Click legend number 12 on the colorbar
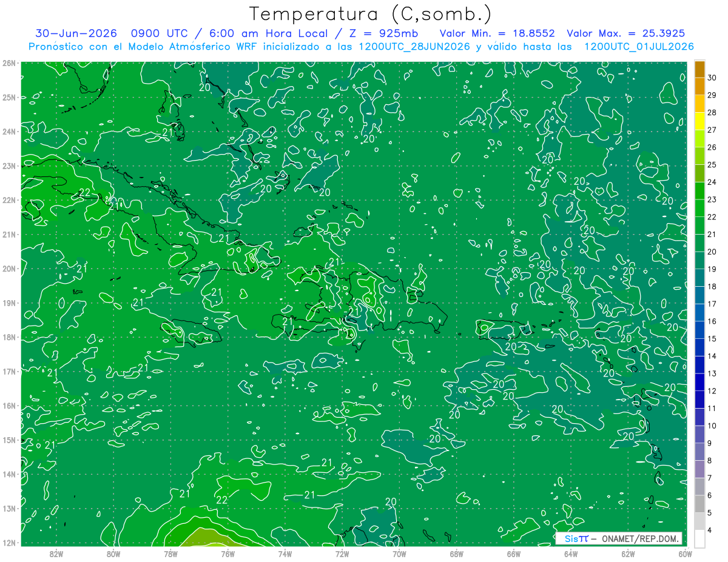This screenshot has width=728, height=562. pyautogui.click(x=712, y=391)
